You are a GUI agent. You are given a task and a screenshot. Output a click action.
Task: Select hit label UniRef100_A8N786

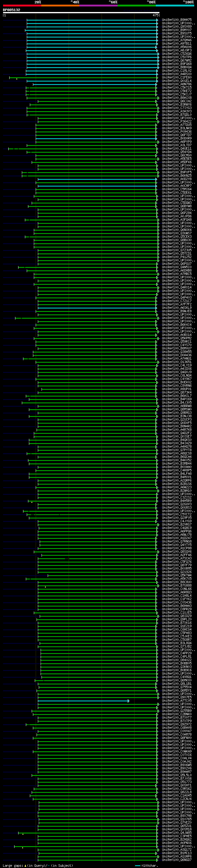point(177,84)
